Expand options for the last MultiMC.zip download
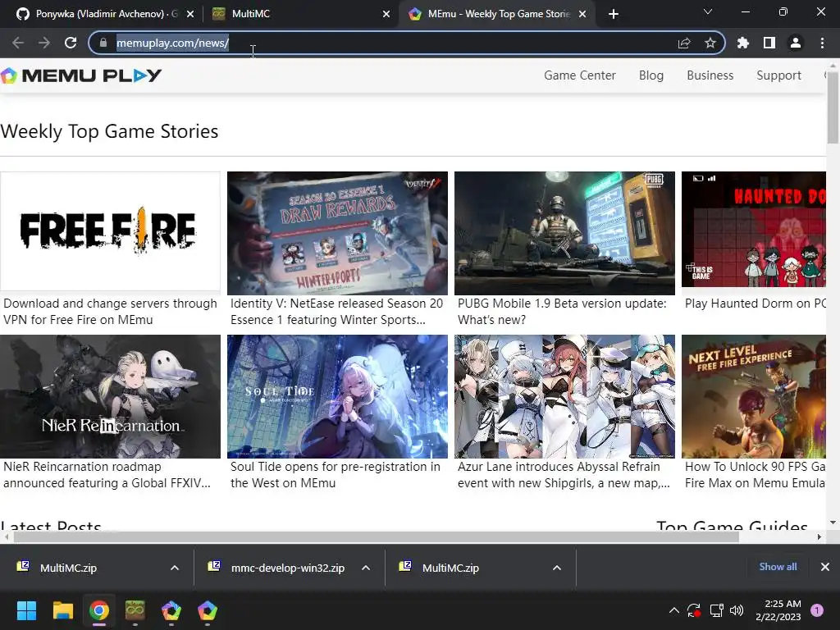 coord(557,568)
